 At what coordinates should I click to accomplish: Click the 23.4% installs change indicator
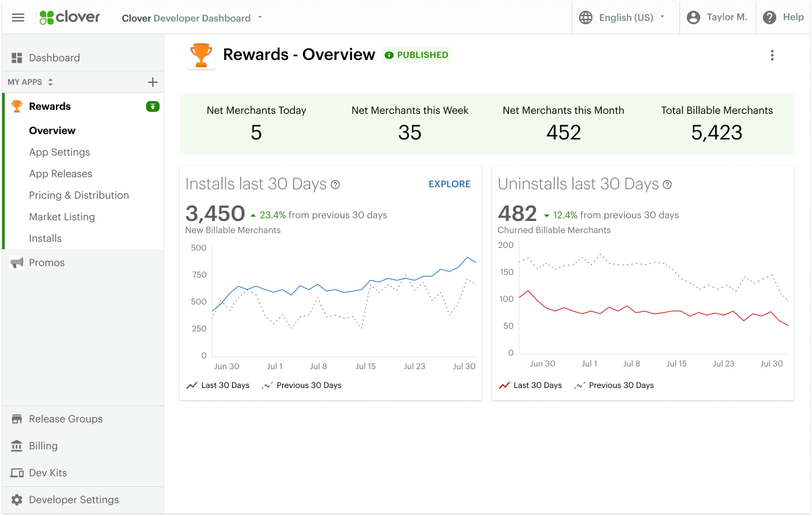268,215
